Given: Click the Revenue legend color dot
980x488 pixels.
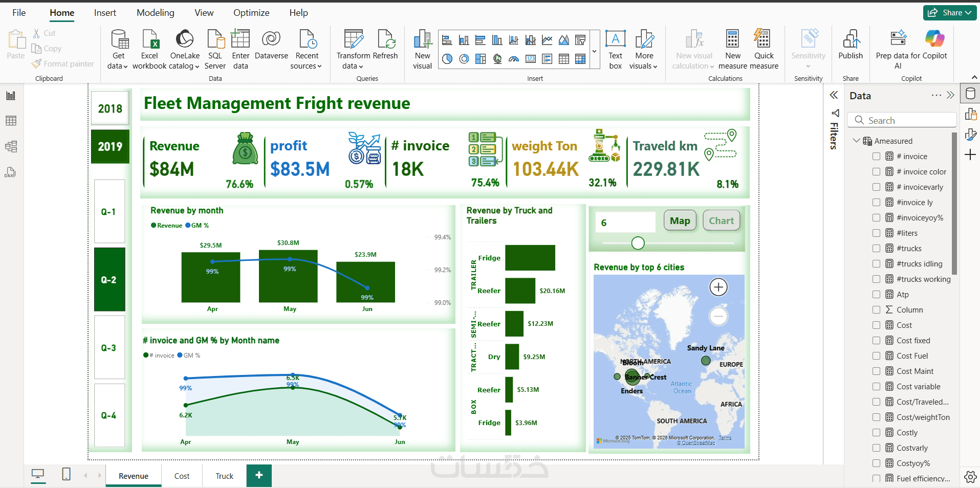Looking at the screenshot, I should point(154,226).
